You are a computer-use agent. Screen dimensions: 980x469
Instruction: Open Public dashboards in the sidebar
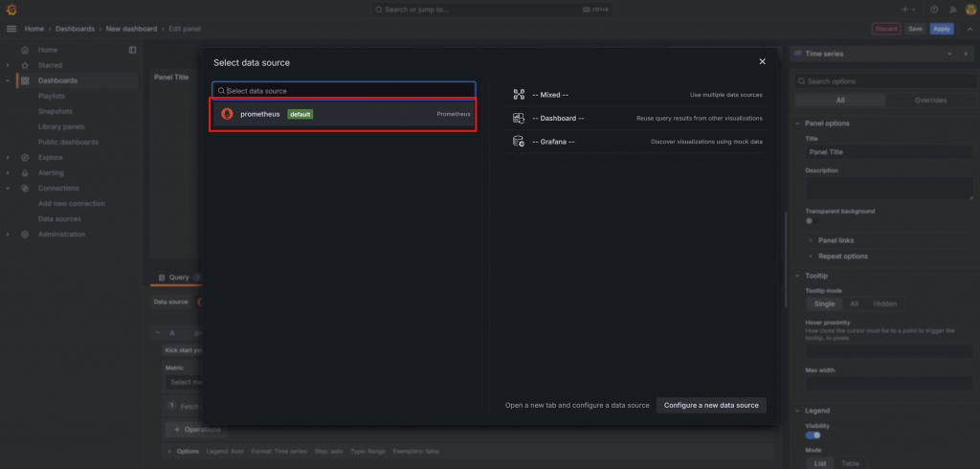point(68,142)
